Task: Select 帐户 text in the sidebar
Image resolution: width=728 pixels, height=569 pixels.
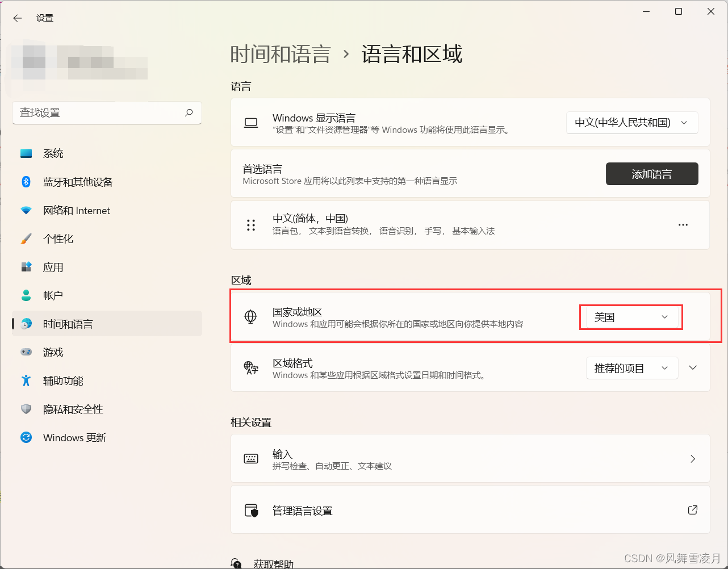Action: (53, 295)
